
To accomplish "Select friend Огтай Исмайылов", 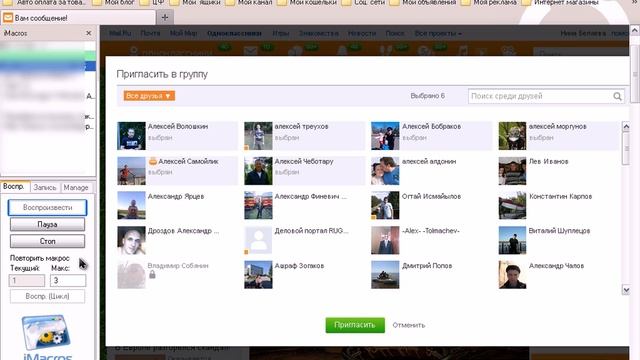I will (x=431, y=205).
